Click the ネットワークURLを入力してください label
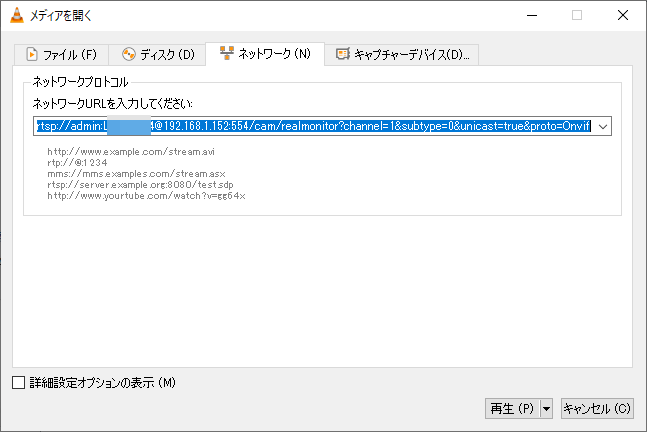The image size is (647, 432). pos(112,104)
